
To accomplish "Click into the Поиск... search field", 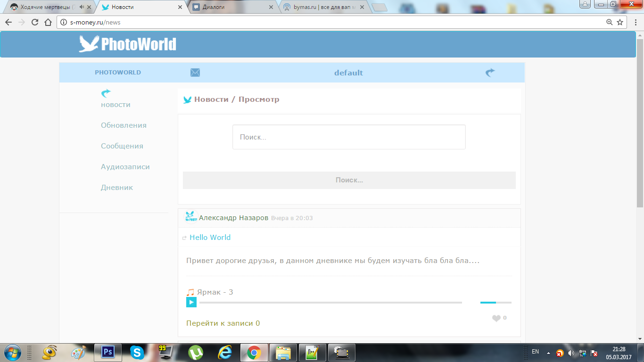I will (x=349, y=137).
